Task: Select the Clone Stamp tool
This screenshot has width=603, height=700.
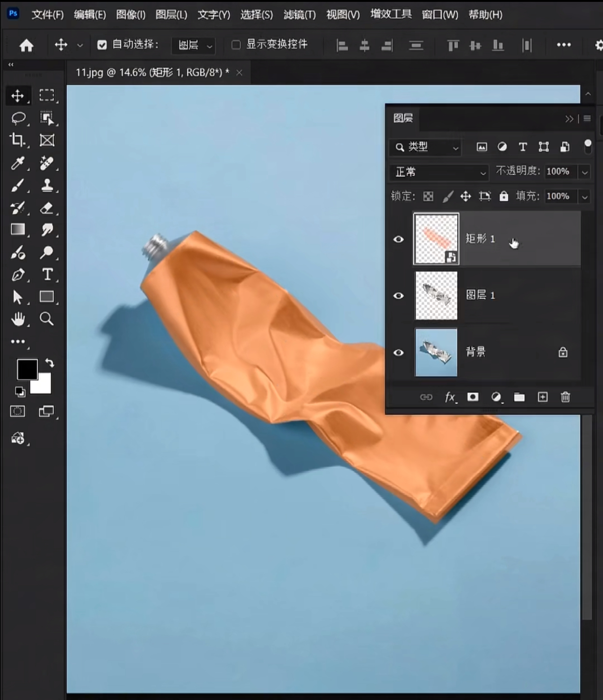Action: [47, 186]
